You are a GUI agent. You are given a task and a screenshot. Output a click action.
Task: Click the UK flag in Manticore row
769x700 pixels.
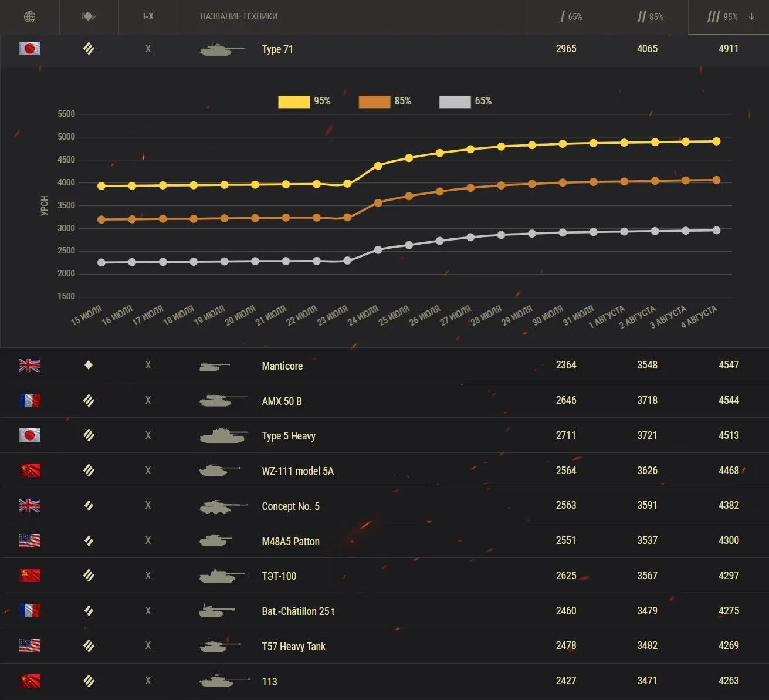click(x=30, y=365)
